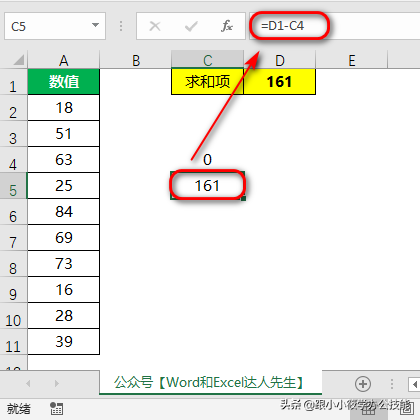420x420 pixels.
Task: Select column C header
Action: (208, 60)
